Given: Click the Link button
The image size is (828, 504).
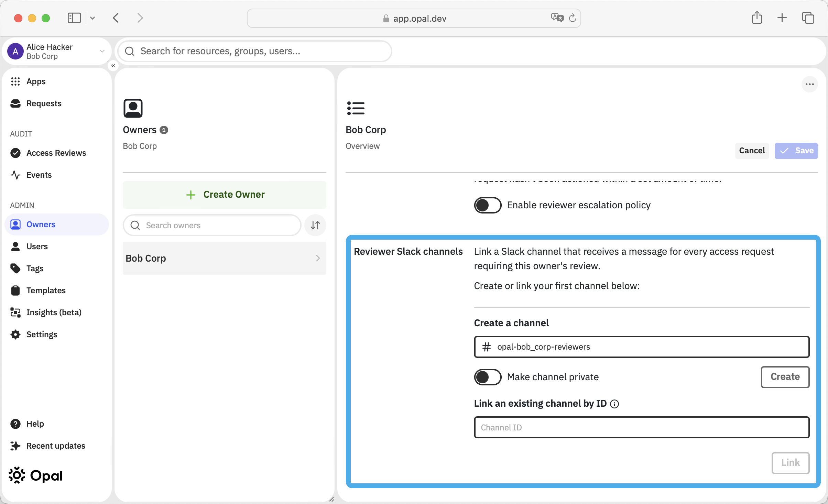Looking at the screenshot, I should [791, 463].
